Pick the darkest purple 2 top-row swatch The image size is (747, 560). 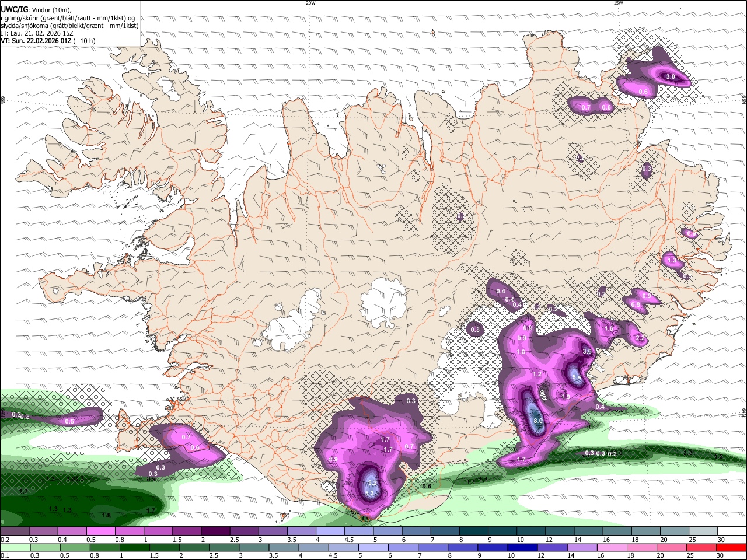pyautogui.click(x=215, y=531)
